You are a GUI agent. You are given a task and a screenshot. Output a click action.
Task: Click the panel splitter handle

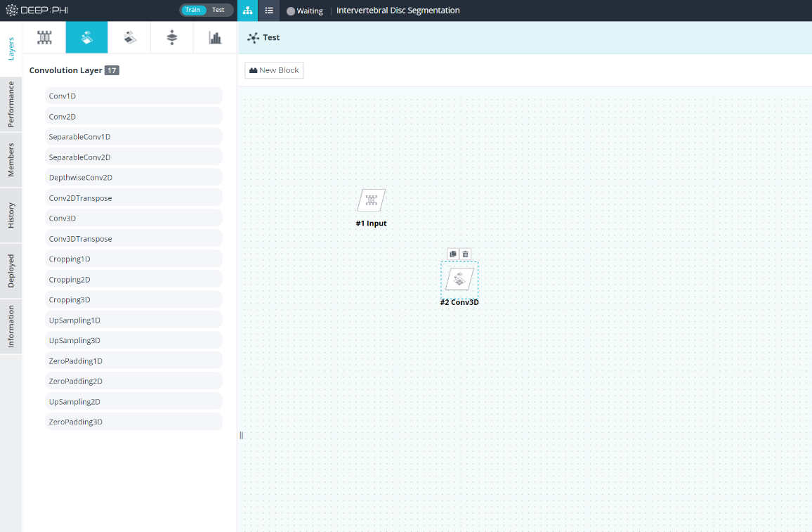tap(241, 435)
